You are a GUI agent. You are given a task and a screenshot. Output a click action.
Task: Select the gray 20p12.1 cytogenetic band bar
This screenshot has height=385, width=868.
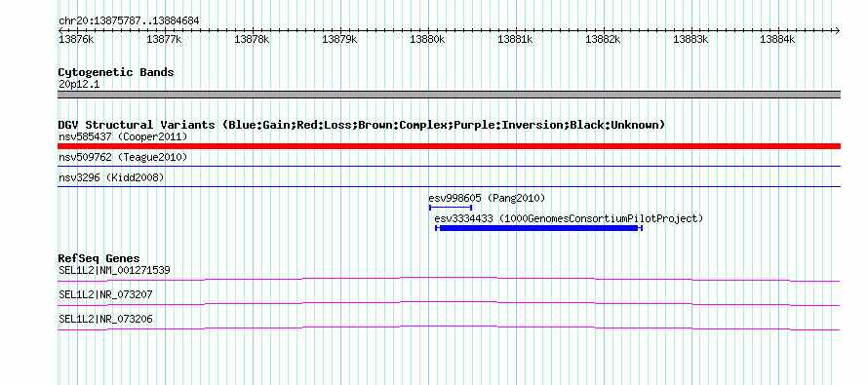coord(449,95)
